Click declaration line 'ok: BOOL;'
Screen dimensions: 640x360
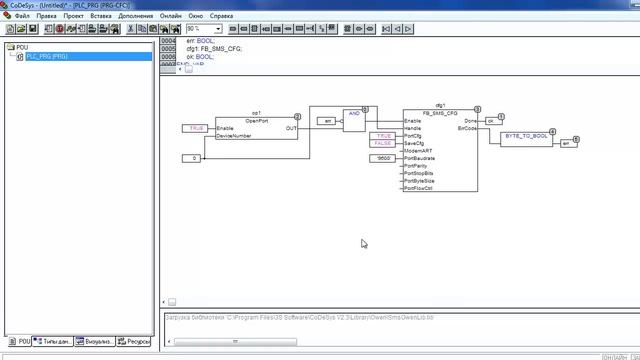[200, 57]
